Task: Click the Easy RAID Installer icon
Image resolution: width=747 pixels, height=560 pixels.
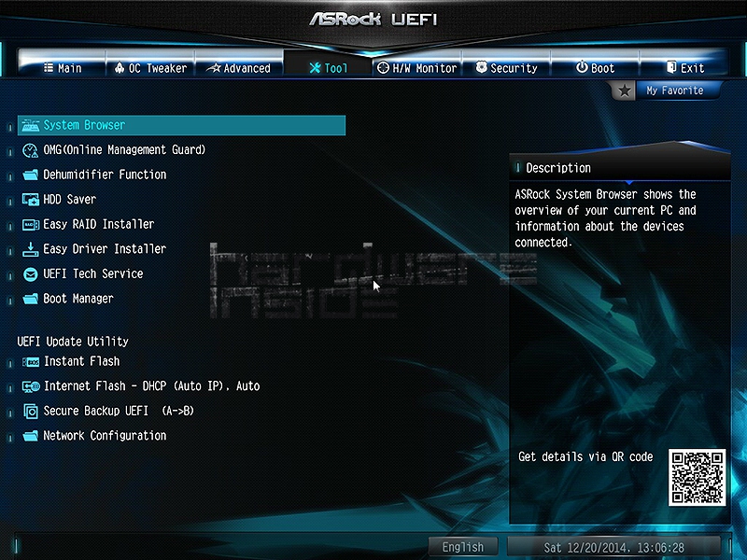Action: click(x=31, y=224)
